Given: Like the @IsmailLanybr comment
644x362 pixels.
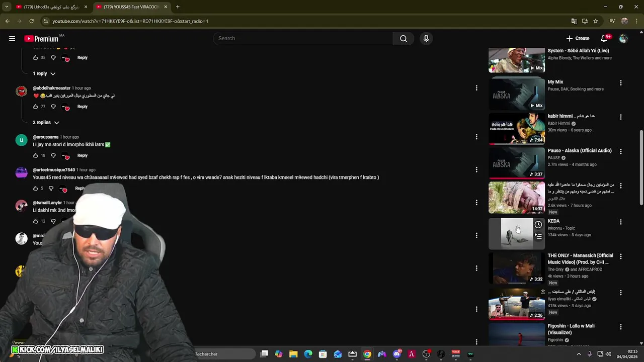Looking at the screenshot, I should point(36,221).
